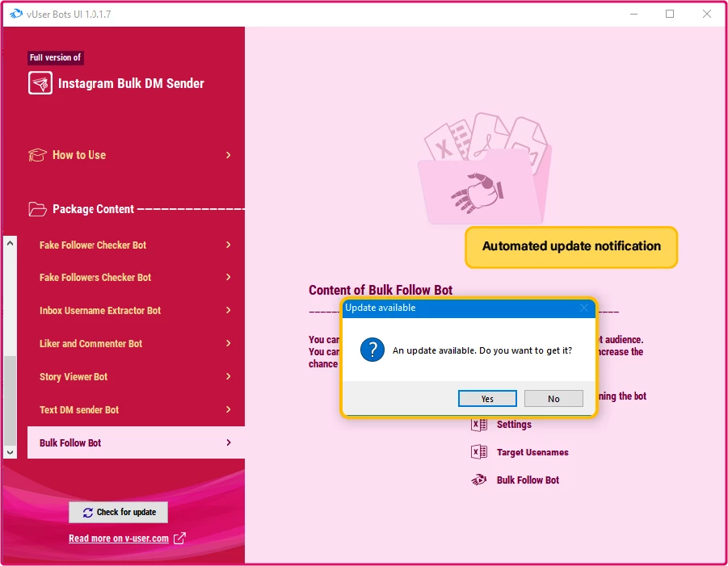
Task: Launch the Bulk Follow Bot robot icon in content
Action: [x=479, y=480]
